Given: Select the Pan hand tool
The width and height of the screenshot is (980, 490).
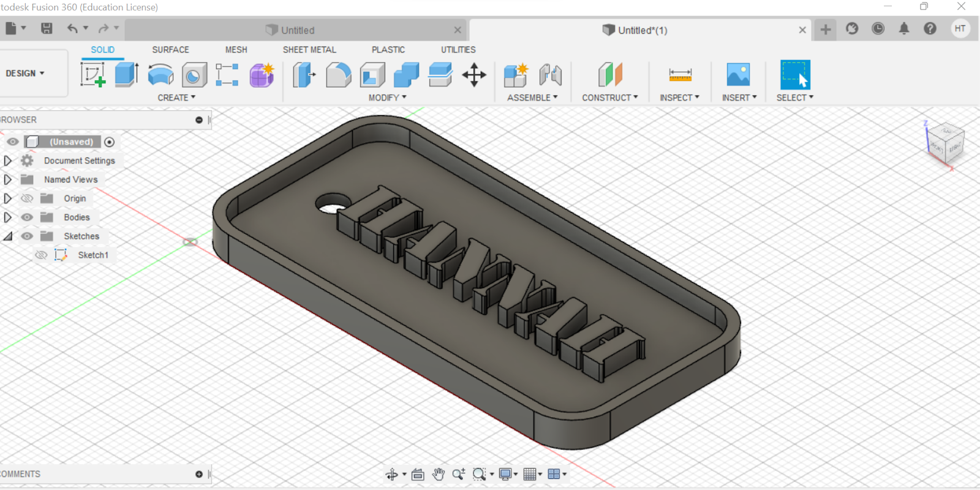Looking at the screenshot, I should pos(439,474).
